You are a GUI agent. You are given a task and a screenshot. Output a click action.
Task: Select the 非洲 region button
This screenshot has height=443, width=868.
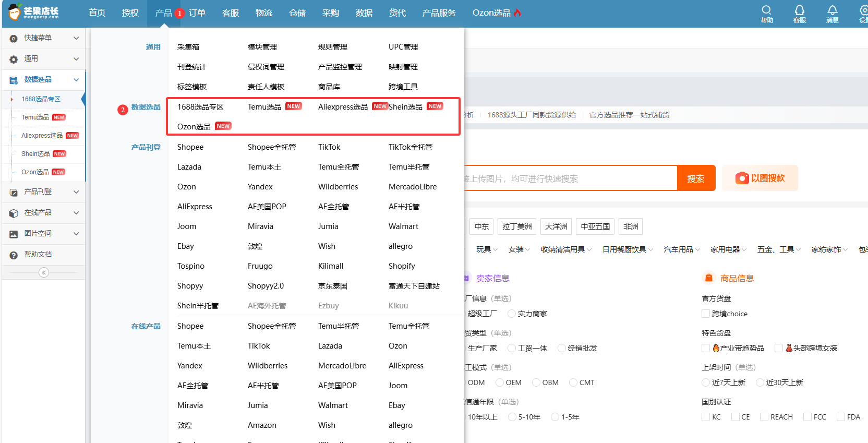631,226
